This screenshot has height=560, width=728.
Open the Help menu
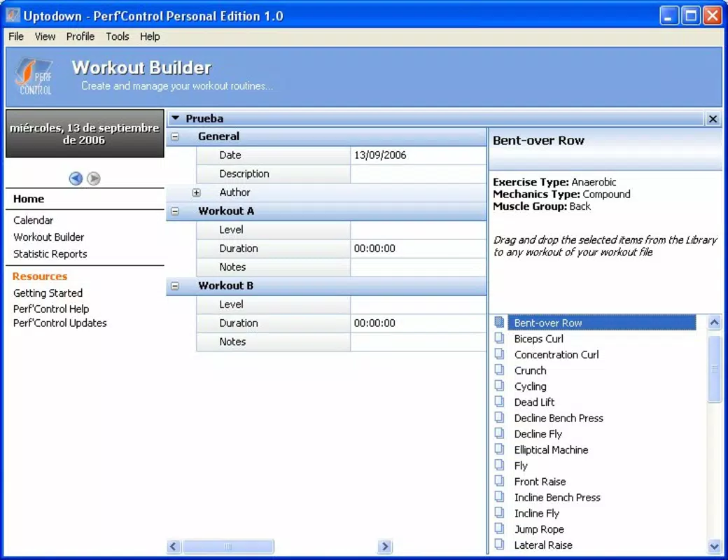pyautogui.click(x=150, y=36)
